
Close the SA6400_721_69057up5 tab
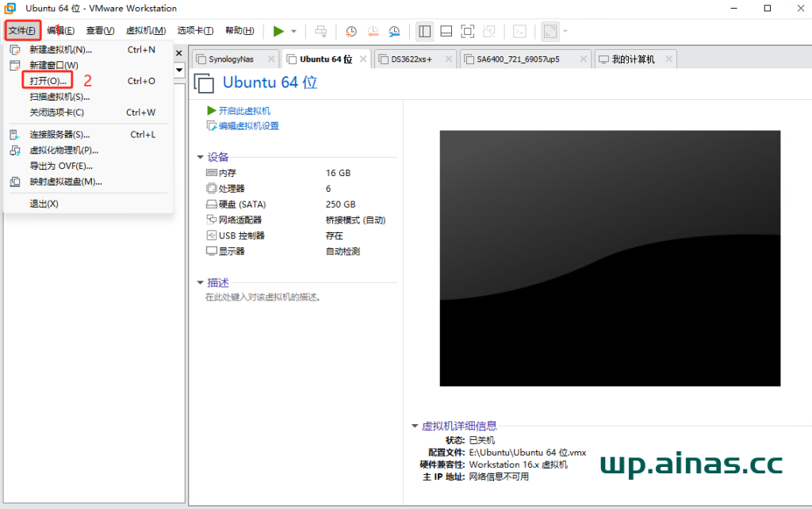pos(583,59)
